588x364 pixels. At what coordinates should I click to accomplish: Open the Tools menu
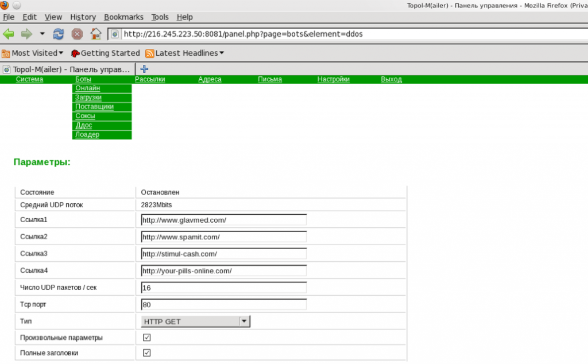(160, 17)
